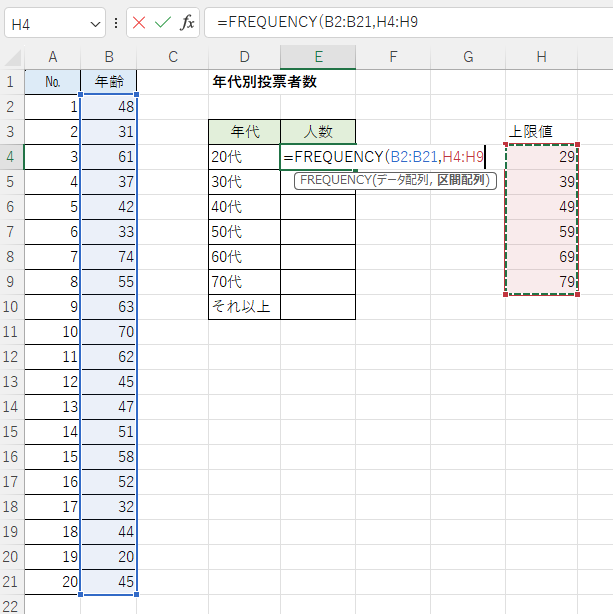Select column B header
This screenshot has width=613, height=614.
pos(108,58)
